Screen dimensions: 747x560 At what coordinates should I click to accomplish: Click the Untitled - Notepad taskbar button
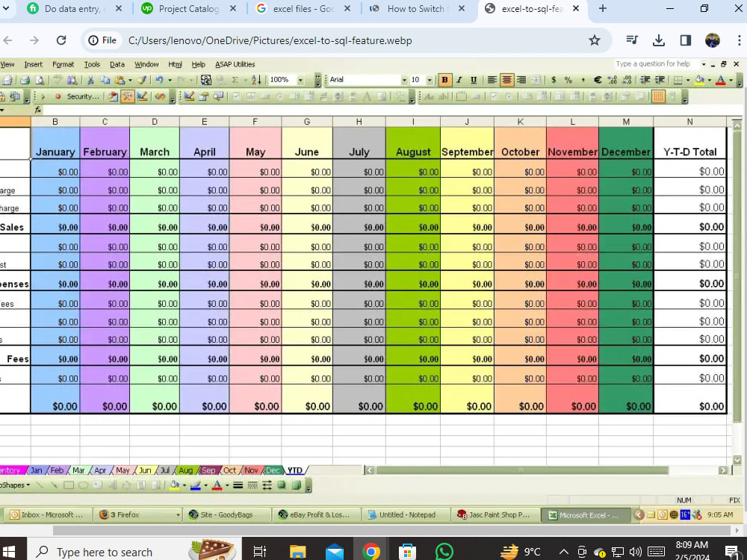click(x=403, y=514)
